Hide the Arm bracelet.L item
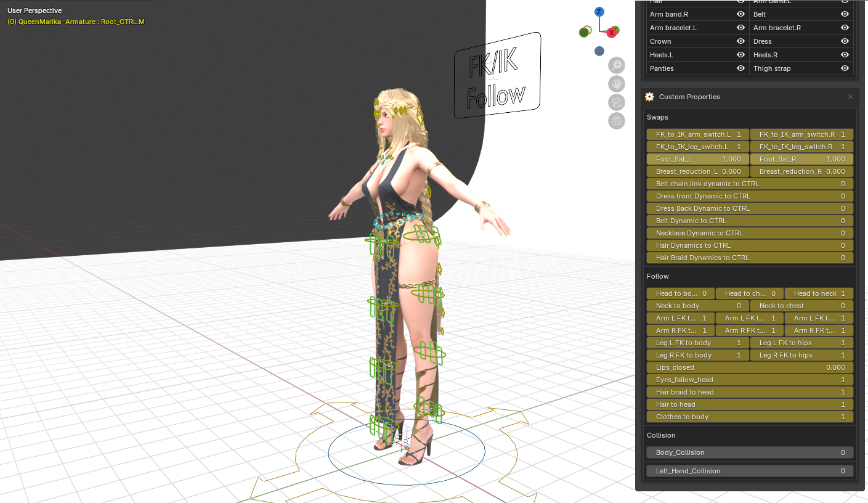Viewport: 868px width, 503px height. point(741,28)
